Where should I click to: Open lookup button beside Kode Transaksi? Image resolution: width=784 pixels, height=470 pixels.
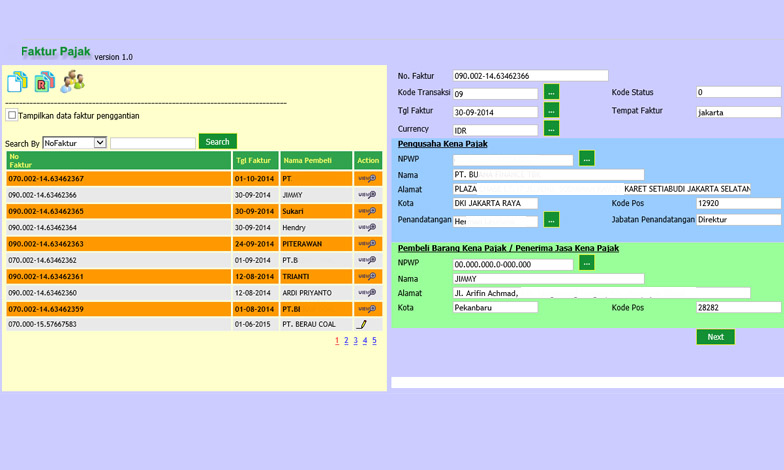[552, 92]
